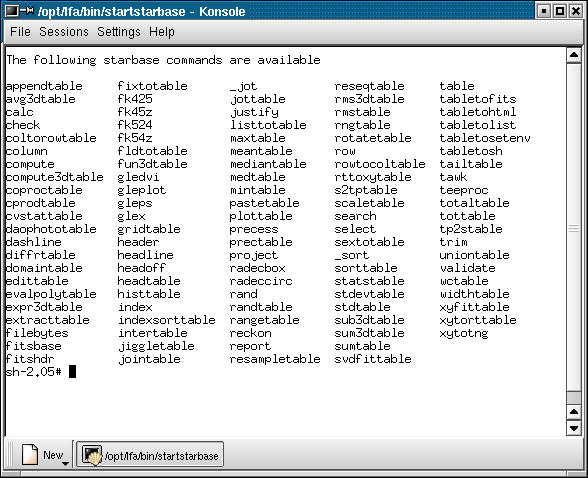Click the command 'randtable'
The image size is (588, 478).
tap(261, 307)
